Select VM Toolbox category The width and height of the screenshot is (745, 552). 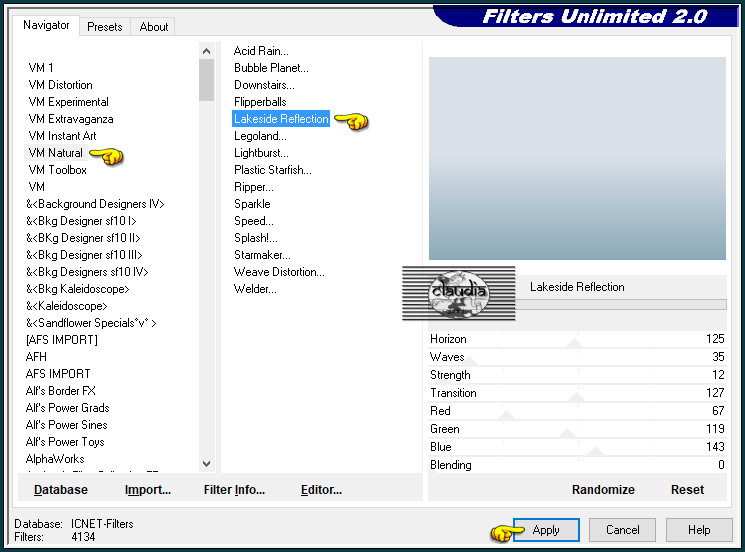[57, 170]
